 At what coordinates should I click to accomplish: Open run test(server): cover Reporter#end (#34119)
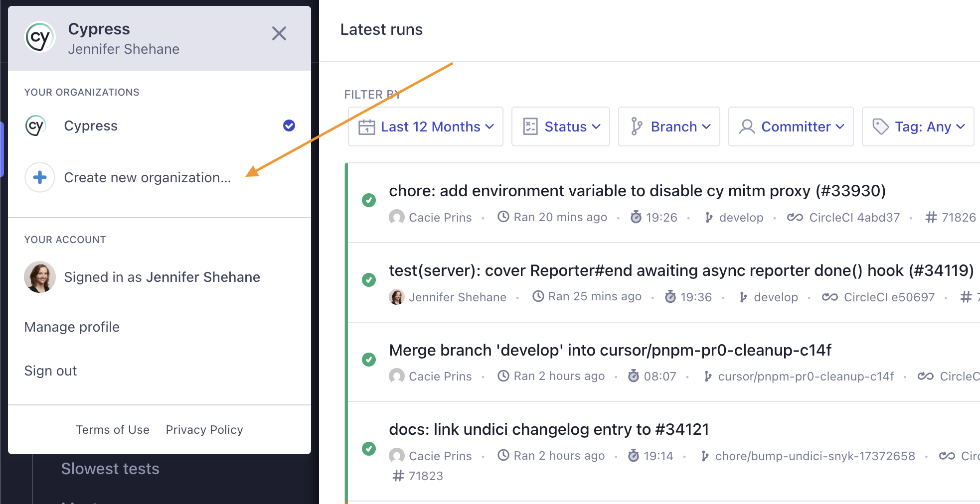pos(681,270)
